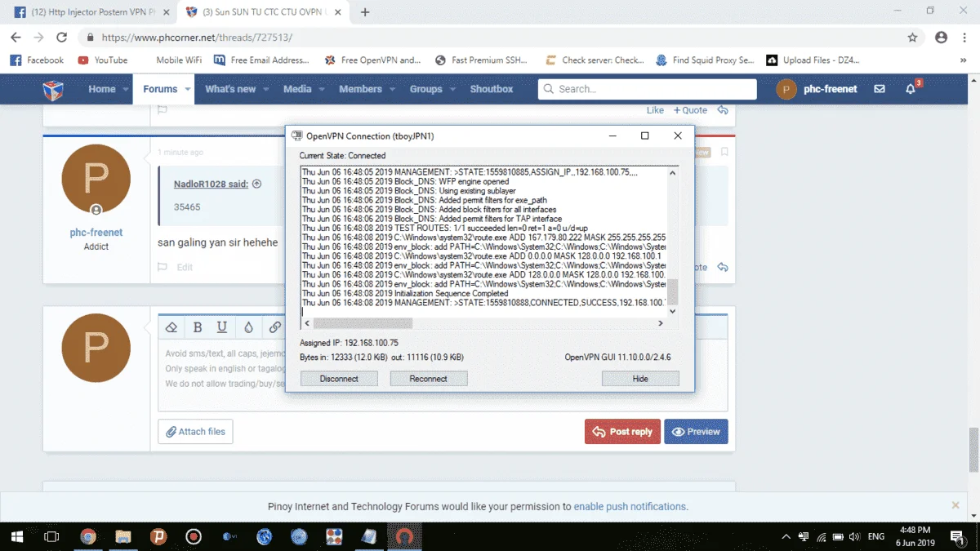Open Chrome's three-dot menu
The height and width of the screenshot is (551, 980).
coord(964,38)
